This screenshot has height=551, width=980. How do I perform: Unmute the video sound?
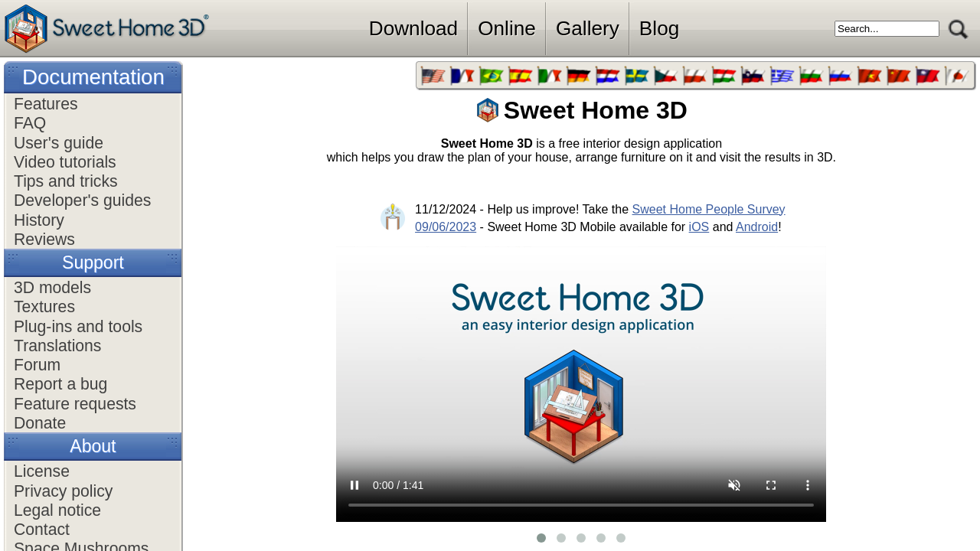[x=734, y=485]
